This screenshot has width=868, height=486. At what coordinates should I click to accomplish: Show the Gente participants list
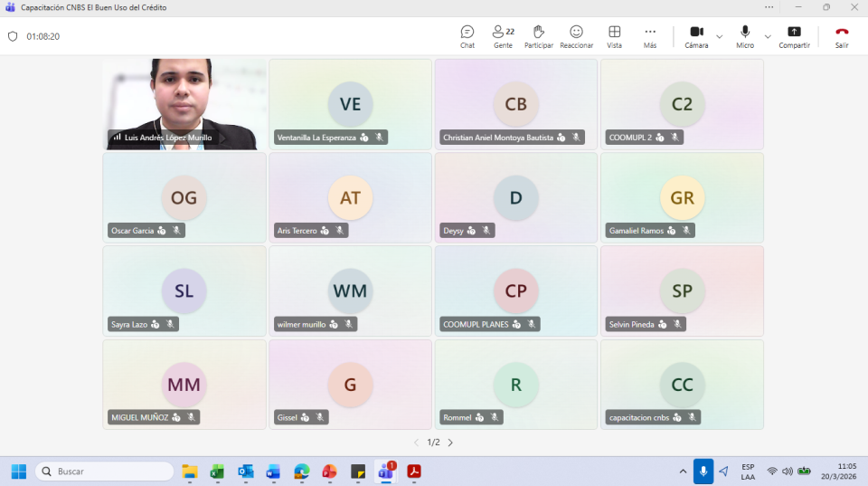click(503, 36)
